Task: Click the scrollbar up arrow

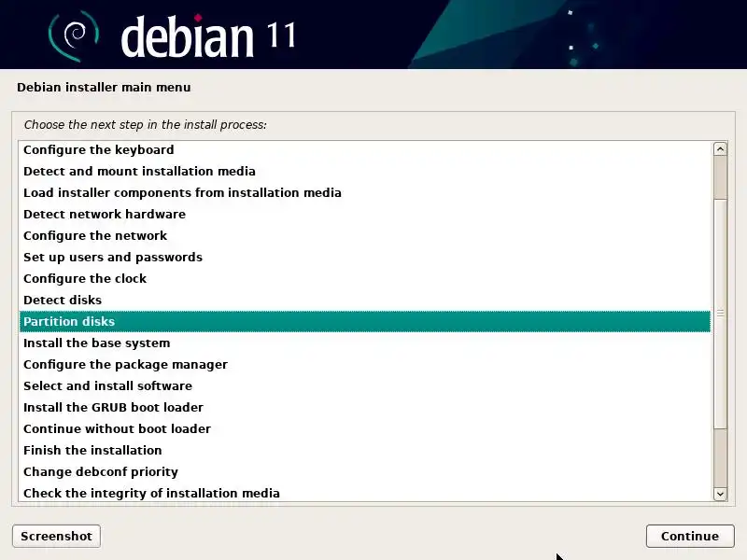Action: click(x=720, y=149)
